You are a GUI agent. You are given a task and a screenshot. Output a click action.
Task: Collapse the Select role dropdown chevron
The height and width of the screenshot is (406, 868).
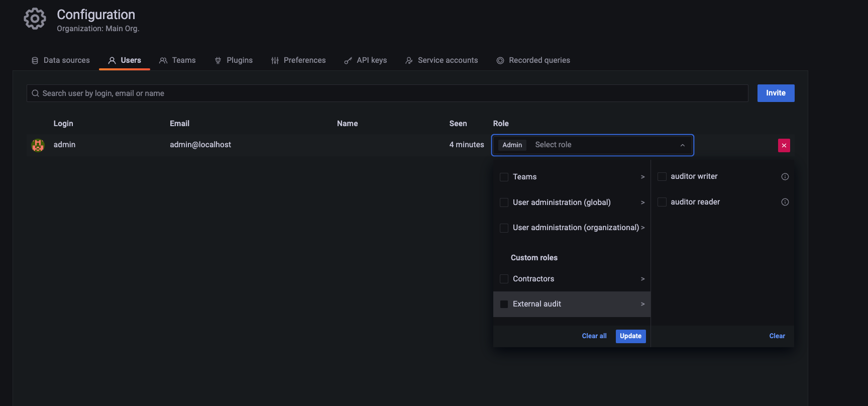pos(682,145)
